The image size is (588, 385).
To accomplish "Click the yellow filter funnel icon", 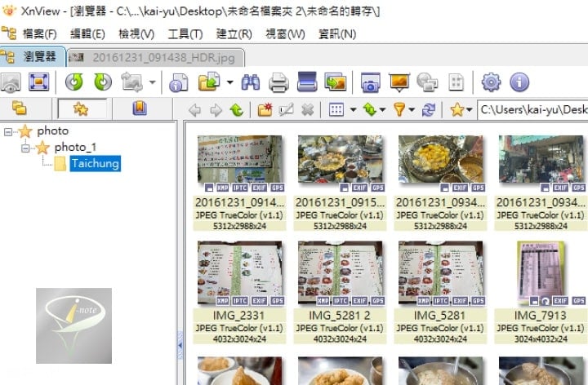I will point(399,110).
